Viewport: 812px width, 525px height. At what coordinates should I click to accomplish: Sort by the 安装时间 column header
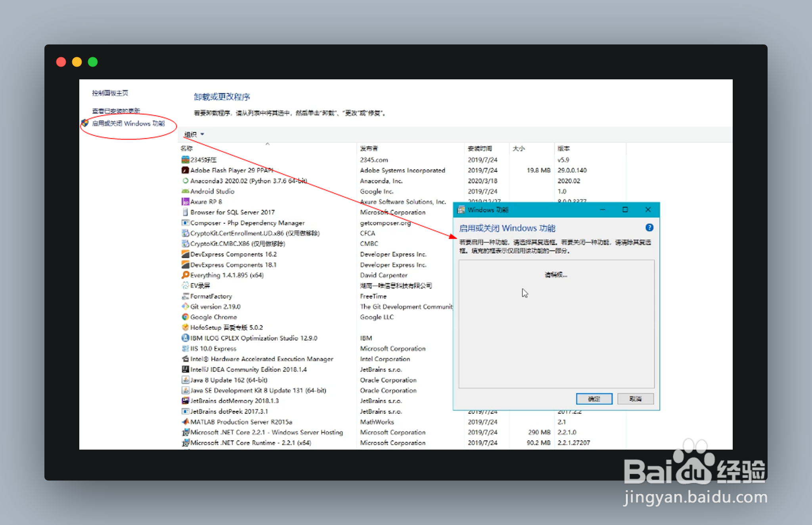click(480, 148)
